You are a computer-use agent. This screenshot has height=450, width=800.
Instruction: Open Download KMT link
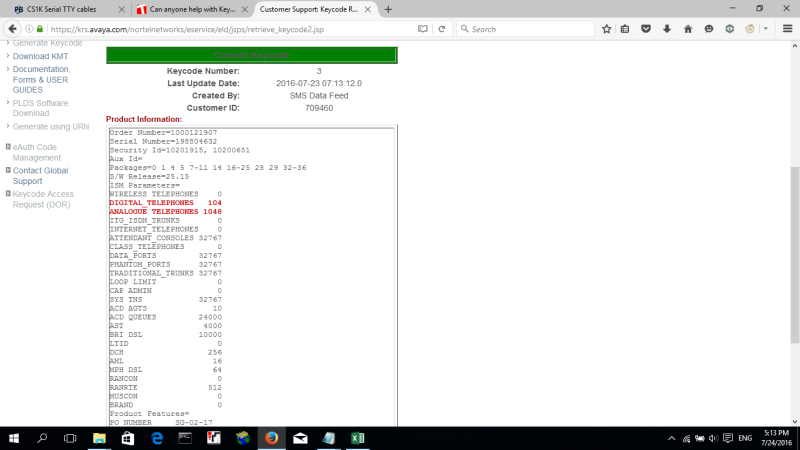pyautogui.click(x=40, y=56)
